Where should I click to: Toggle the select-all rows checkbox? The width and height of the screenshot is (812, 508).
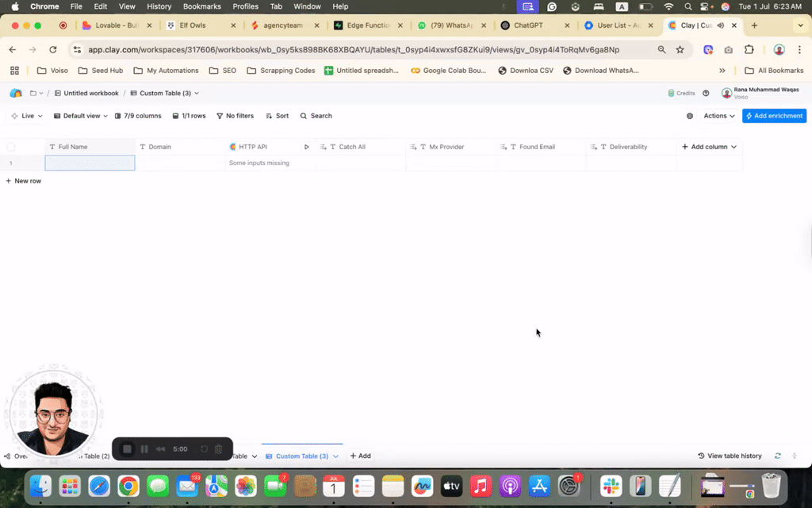pos(11,147)
